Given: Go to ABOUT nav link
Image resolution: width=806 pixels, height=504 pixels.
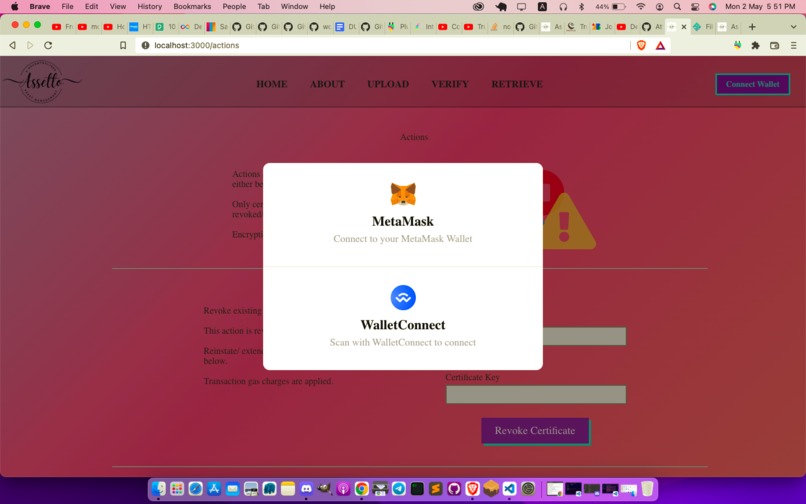Looking at the screenshot, I should pos(327,84).
